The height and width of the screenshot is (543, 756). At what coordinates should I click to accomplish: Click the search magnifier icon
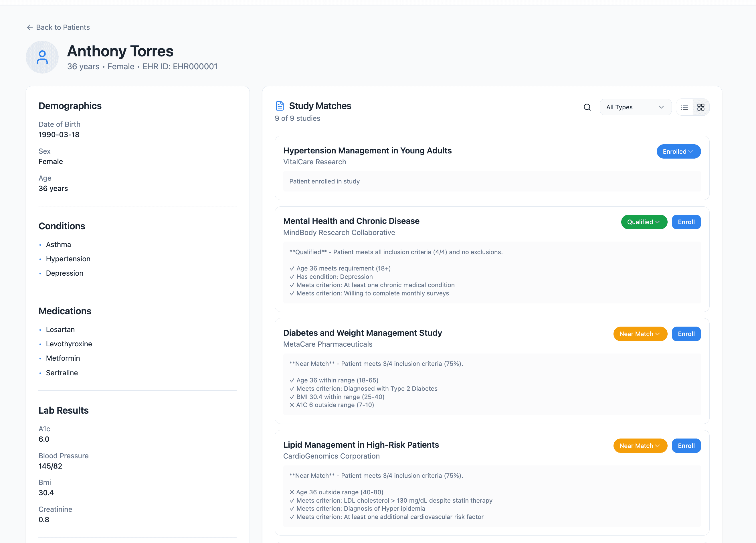pyautogui.click(x=587, y=107)
